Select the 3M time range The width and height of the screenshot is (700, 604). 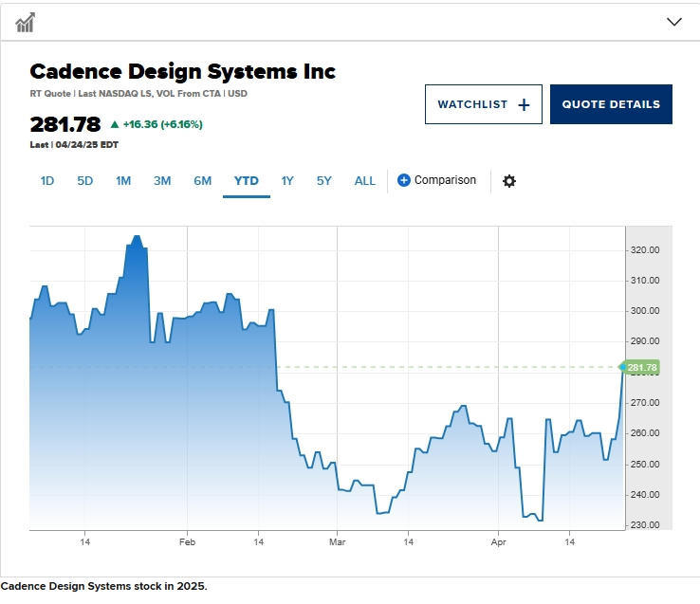pyautogui.click(x=162, y=181)
